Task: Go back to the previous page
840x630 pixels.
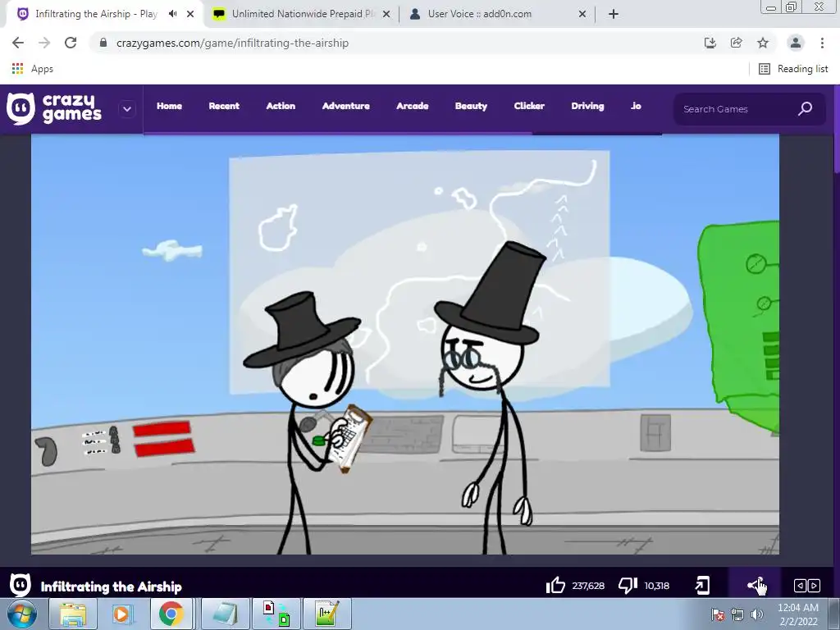Action: [x=18, y=43]
